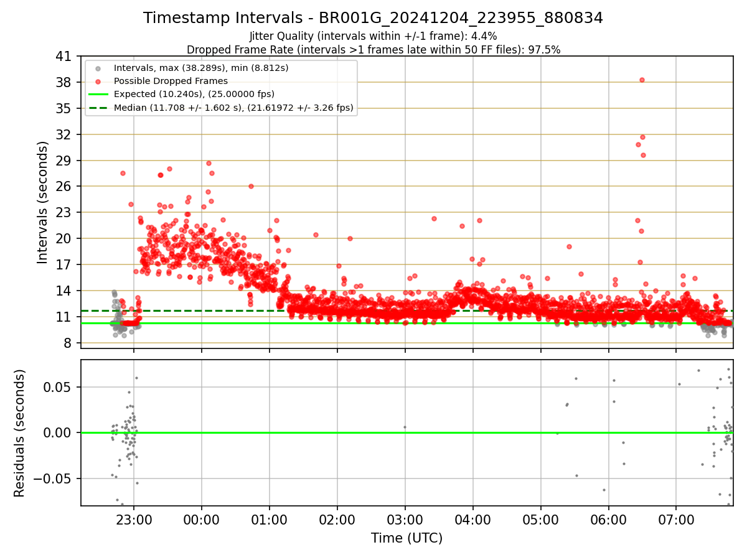
Task: Click the '26' y-axis tick label
Action: click(x=63, y=187)
